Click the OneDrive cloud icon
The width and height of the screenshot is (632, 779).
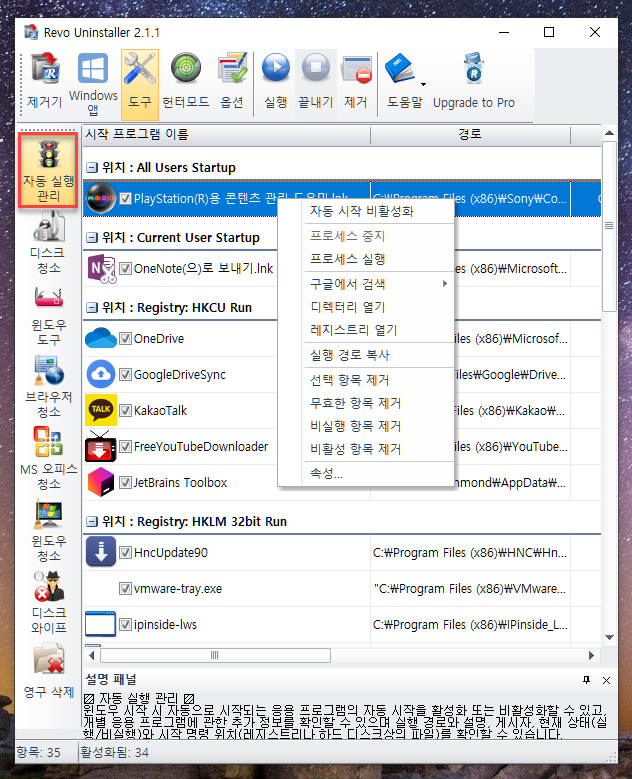coord(101,338)
